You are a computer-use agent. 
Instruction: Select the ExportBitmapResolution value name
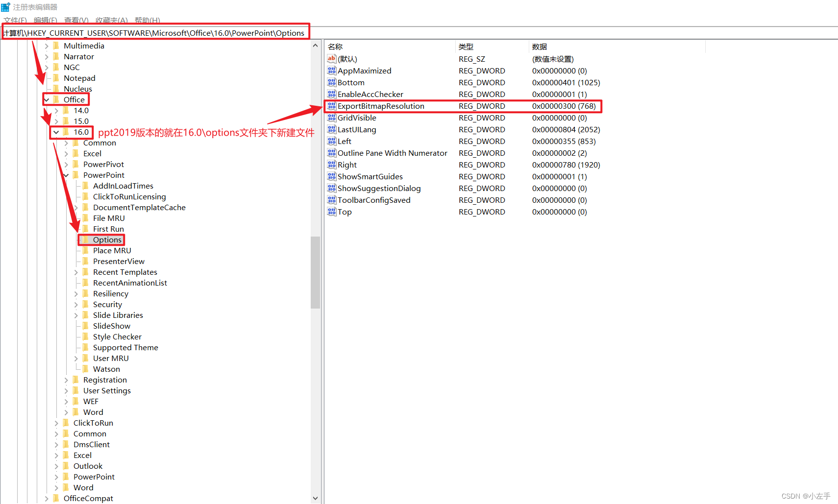pos(381,106)
